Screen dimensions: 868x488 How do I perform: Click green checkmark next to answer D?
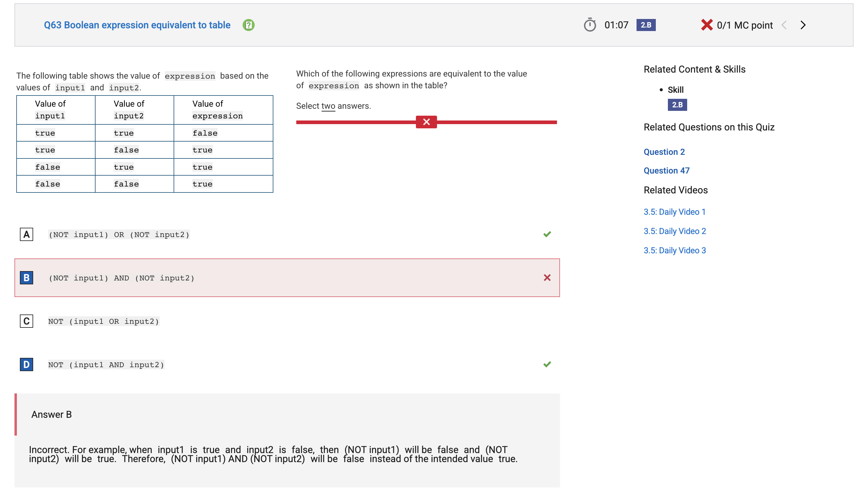click(x=547, y=364)
